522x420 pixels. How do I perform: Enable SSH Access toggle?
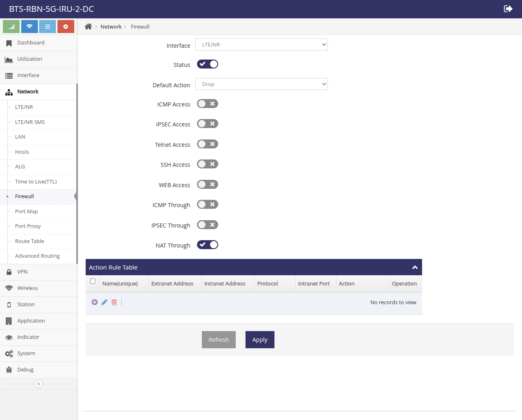(x=208, y=164)
